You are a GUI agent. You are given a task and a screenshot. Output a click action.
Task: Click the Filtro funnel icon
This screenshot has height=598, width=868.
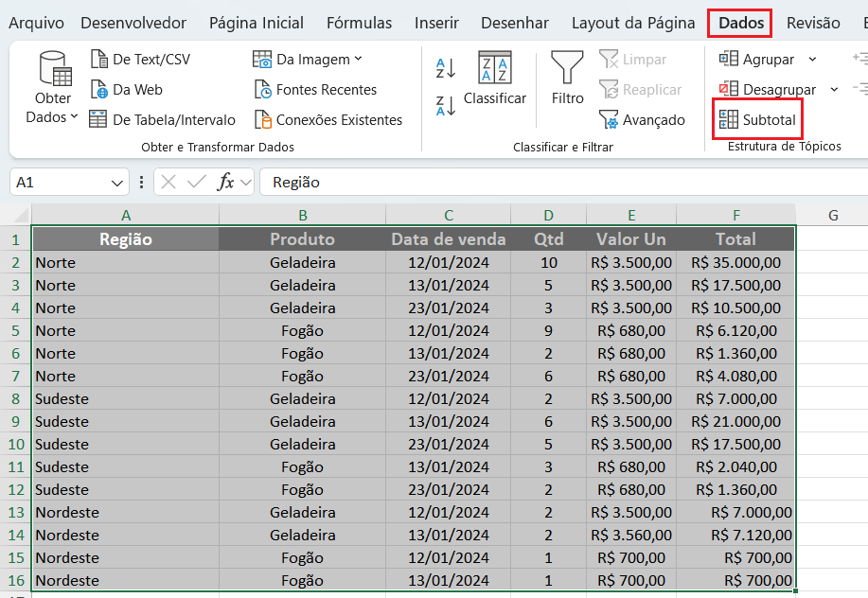[x=567, y=69]
